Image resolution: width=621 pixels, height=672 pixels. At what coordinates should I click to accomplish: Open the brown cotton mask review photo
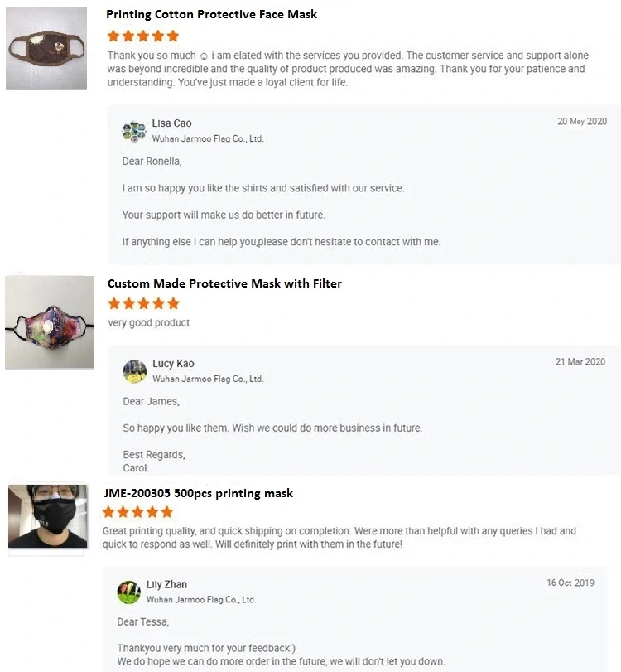pos(46,49)
